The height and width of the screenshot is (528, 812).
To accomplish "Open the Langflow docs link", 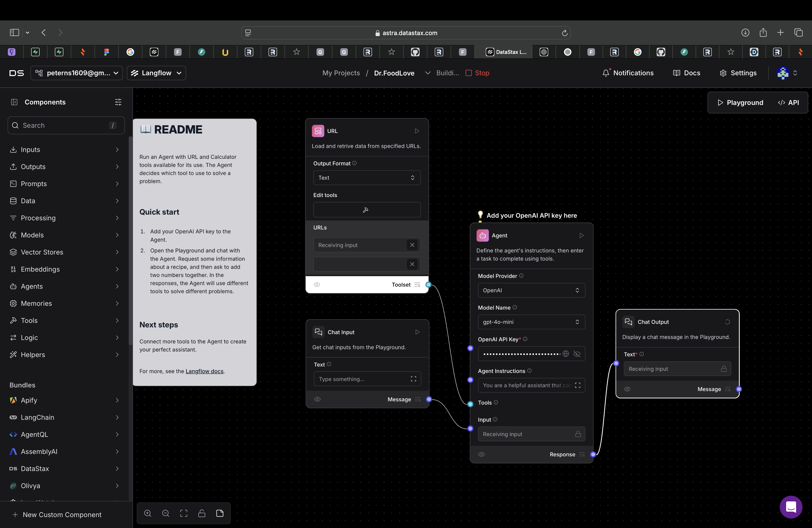I will pyautogui.click(x=204, y=371).
